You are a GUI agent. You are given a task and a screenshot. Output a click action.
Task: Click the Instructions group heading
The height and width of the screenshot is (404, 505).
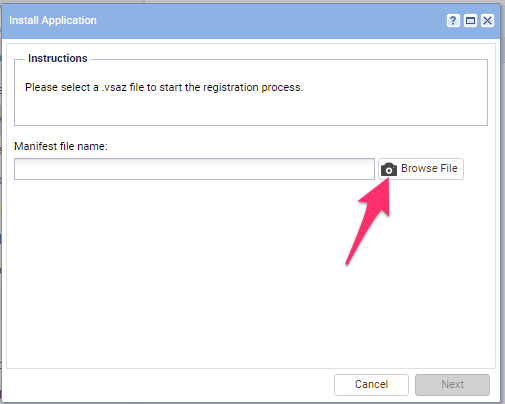[58, 58]
